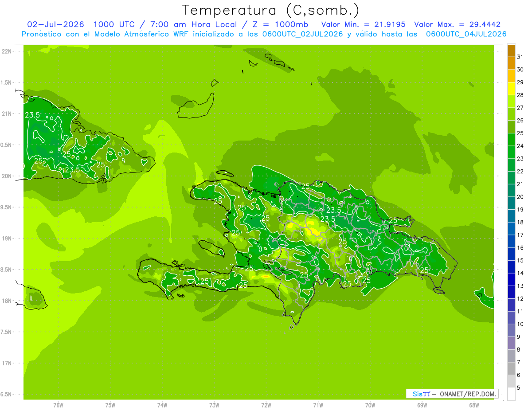Viewport: 532px width, 411px height.
Task: Click the 22N latitude axis label
Action: click(7, 51)
